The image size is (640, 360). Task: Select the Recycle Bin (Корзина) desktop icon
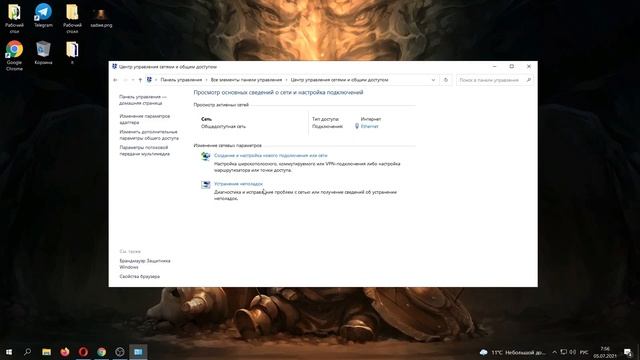tap(43, 53)
